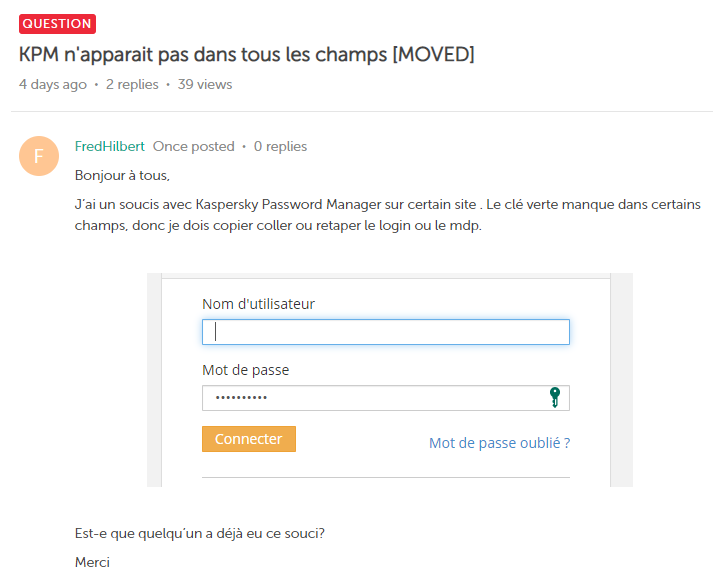Click the Merci closing line

coord(92,562)
